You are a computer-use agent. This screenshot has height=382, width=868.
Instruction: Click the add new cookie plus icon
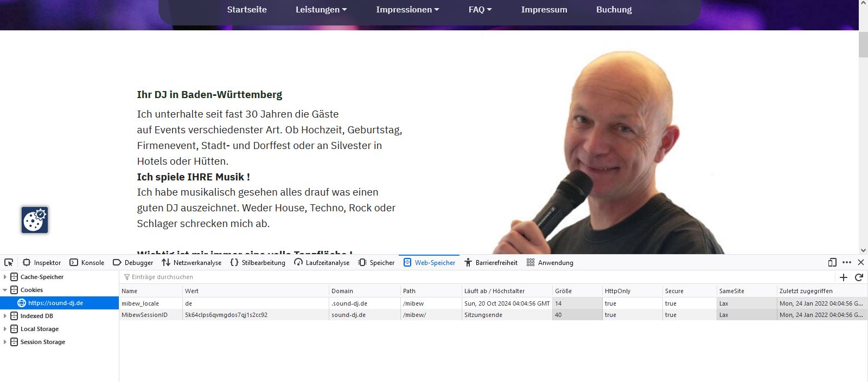[843, 277]
